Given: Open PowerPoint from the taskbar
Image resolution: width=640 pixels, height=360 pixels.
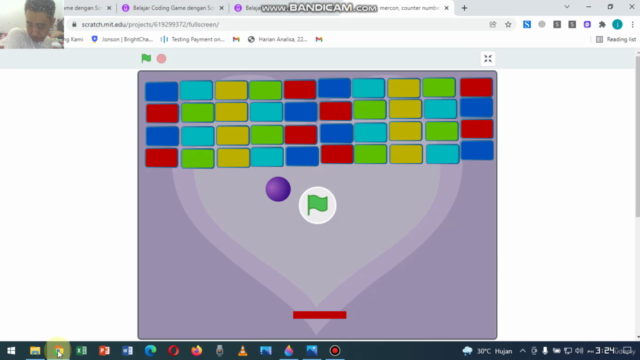Looking at the screenshot, I should 104,351.
